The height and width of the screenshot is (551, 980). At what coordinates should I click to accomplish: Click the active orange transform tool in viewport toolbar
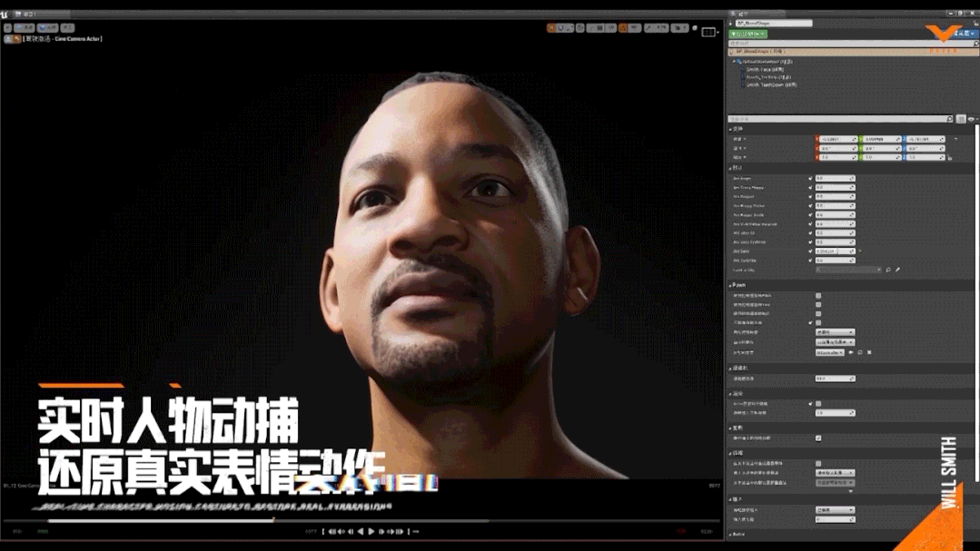[551, 28]
